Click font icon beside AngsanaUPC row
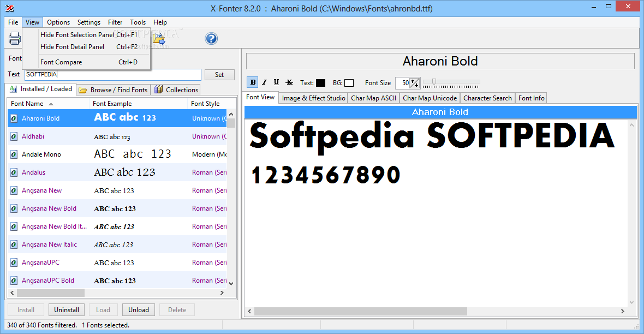644x334 pixels. (x=14, y=263)
